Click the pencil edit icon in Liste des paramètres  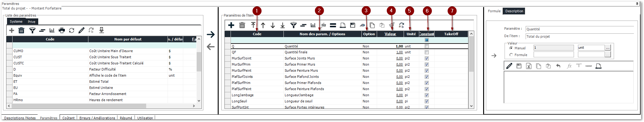point(81,30)
